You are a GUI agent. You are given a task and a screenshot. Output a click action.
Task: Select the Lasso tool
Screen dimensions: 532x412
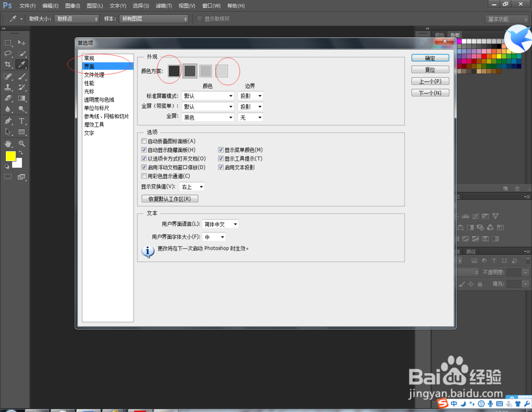click(8, 54)
